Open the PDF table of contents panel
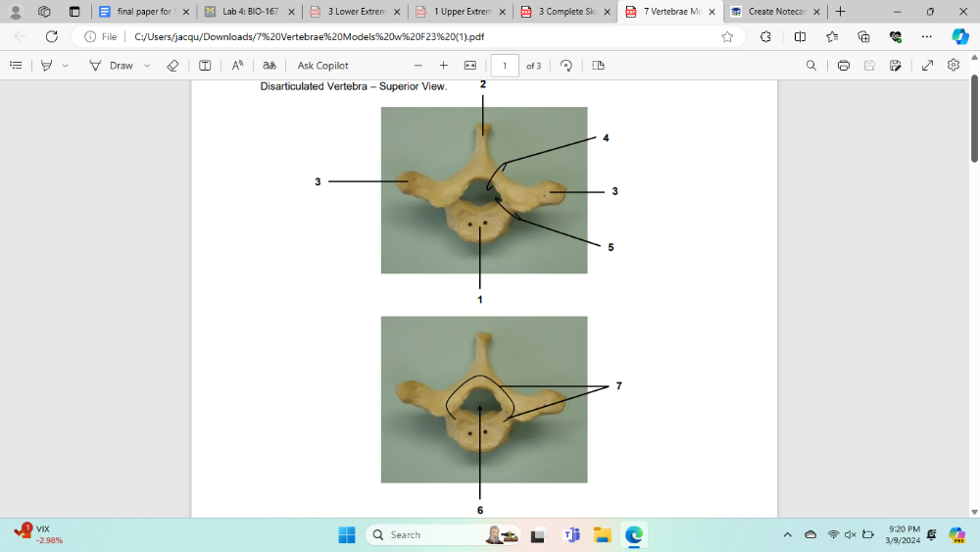Screen dimensions: 980x552 pos(16,66)
